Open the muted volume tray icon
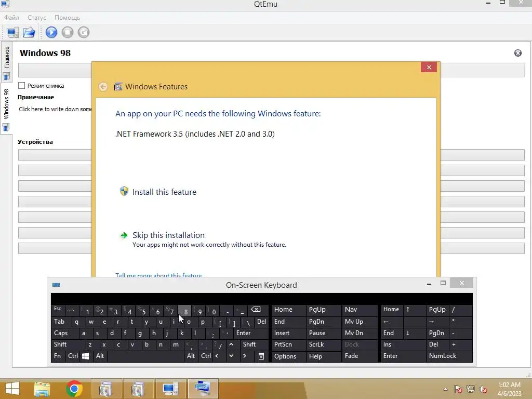532x399 pixels. tap(483, 389)
